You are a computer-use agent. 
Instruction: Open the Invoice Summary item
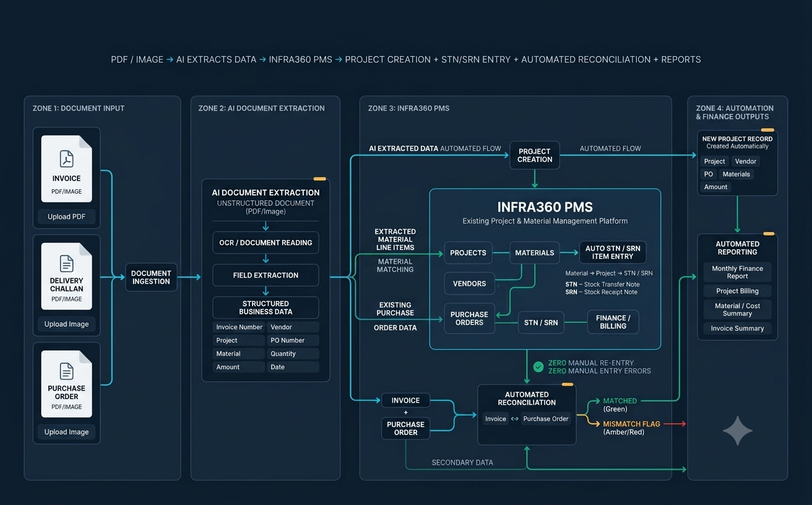[738, 329]
